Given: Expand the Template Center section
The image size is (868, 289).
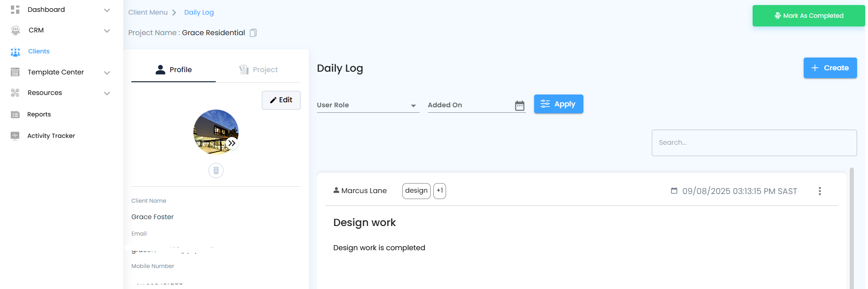Looking at the screenshot, I should point(107,73).
